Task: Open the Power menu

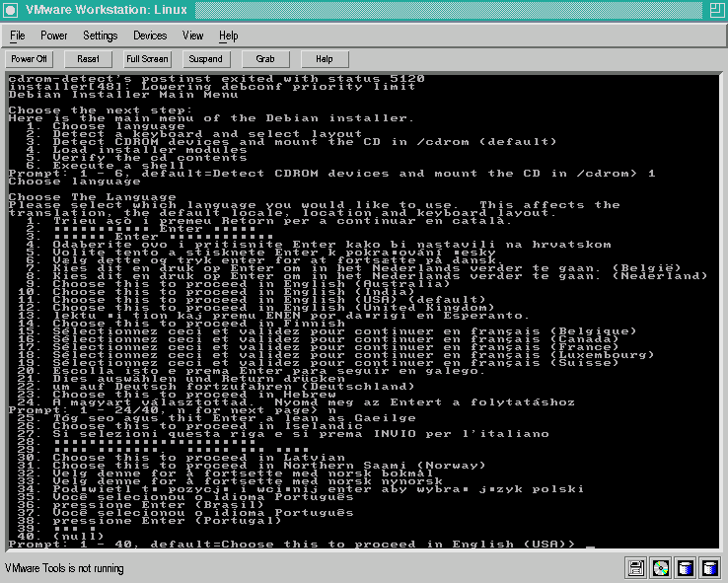Action: pyautogui.click(x=54, y=36)
